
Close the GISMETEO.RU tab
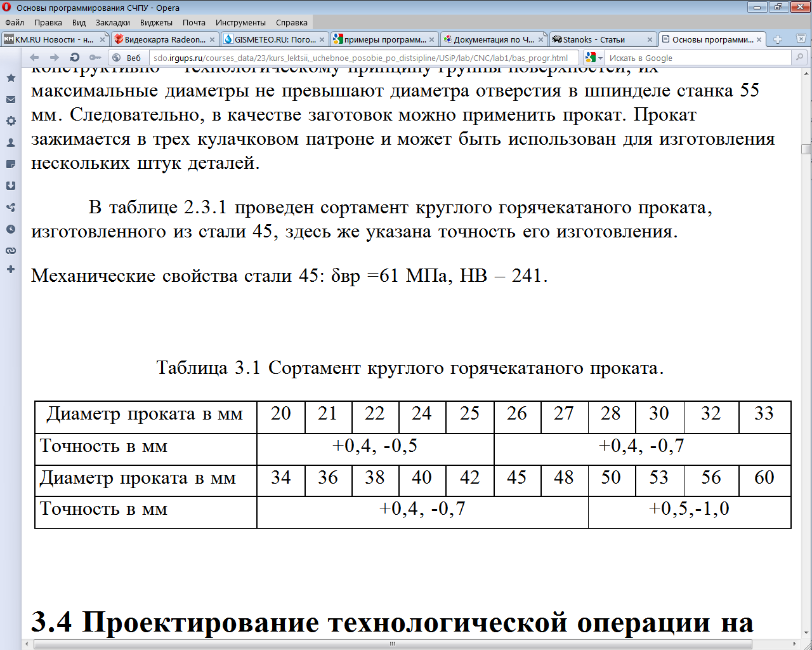point(322,39)
